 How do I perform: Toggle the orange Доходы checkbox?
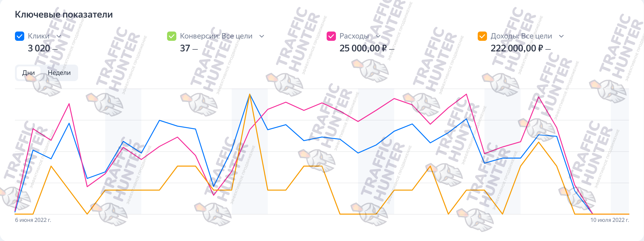point(482,36)
